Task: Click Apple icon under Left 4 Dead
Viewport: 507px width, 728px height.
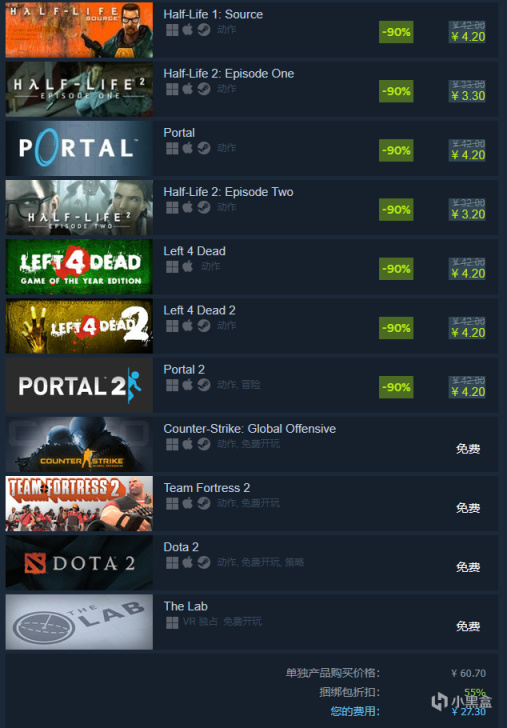Action: [188, 266]
